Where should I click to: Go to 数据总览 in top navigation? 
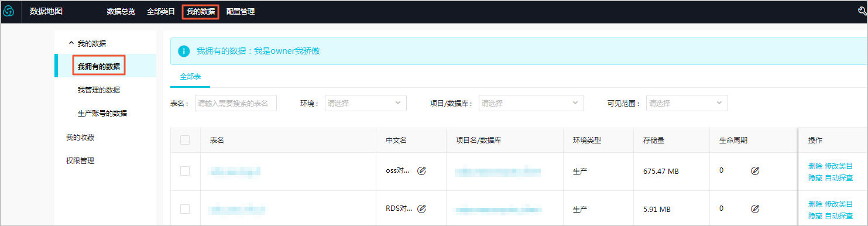pos(121,11)
